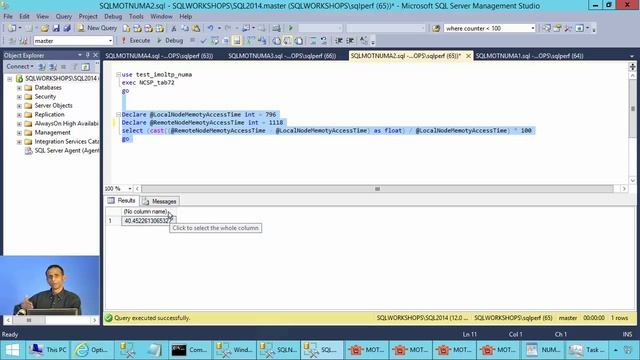
Task: Expand the Security folder
Action: [x=19, y=97]
